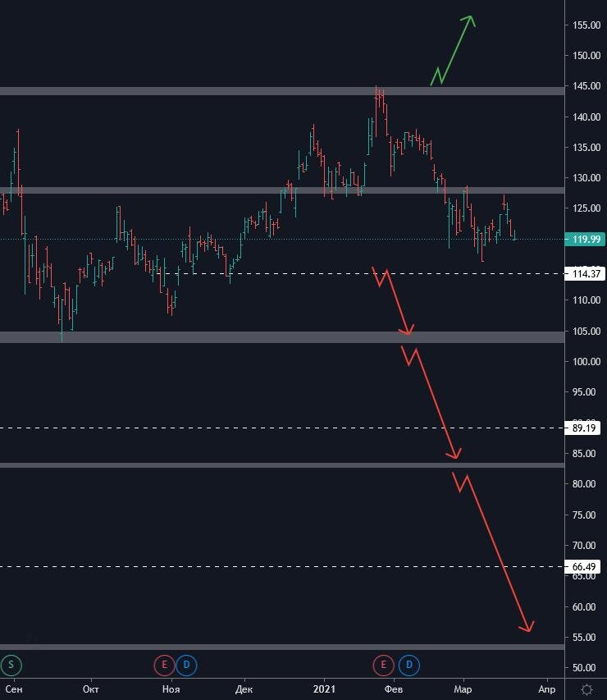Select the thin gray zone near 83
The image size is (607, 700).
point(282,465)
